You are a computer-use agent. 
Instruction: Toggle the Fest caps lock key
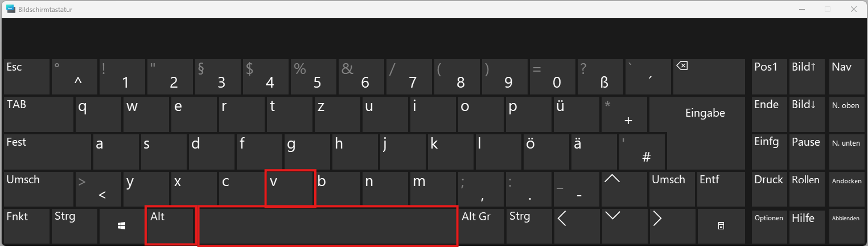click(x=47, y=151)
